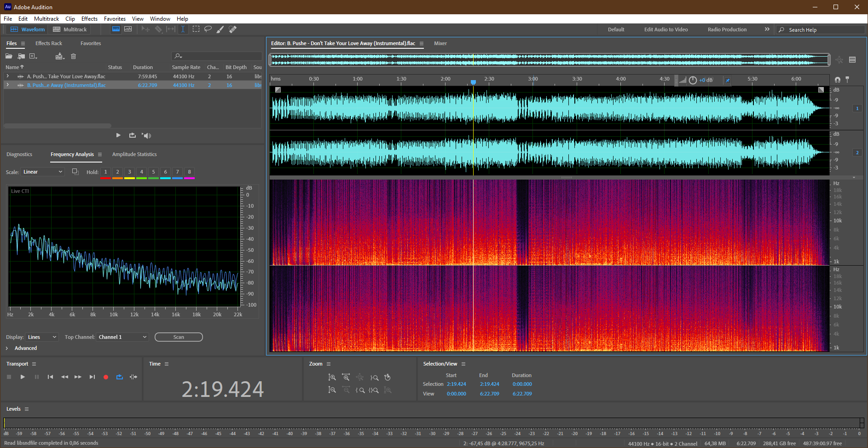This screenshot has height=448, width=868.
Task: Open the Favorites menu in menu bar
Action: 115,19
